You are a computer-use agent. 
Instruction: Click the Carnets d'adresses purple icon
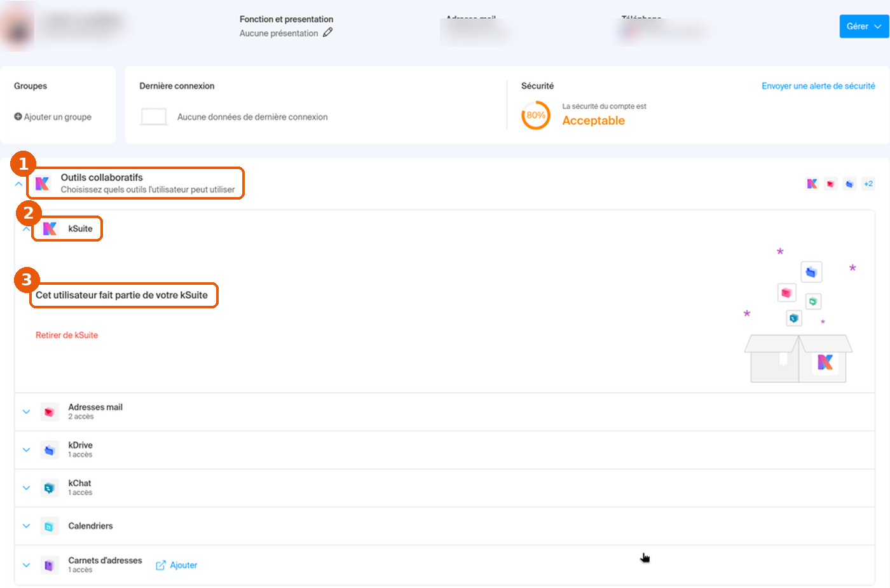click(50, 565)
